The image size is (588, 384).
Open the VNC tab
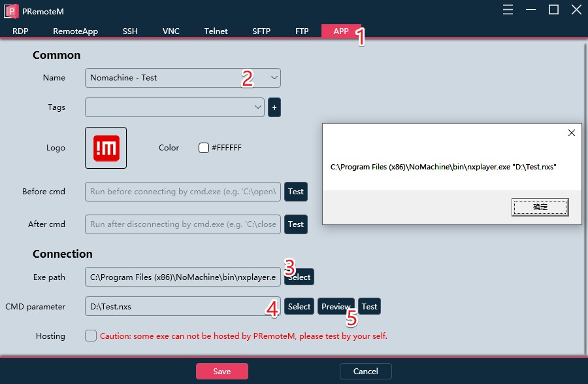point(171,31)
